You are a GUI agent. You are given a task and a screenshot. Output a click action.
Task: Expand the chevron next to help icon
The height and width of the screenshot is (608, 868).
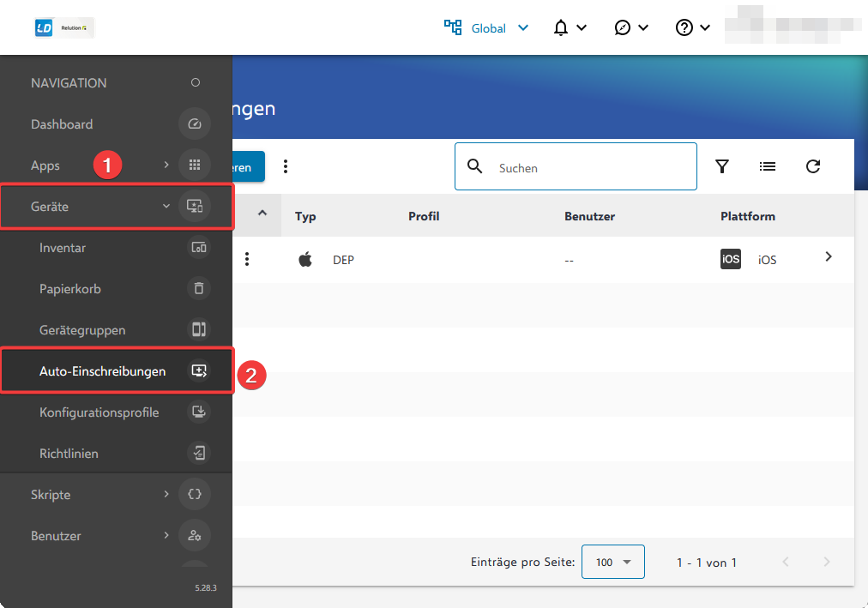click(x=705, y=27)
